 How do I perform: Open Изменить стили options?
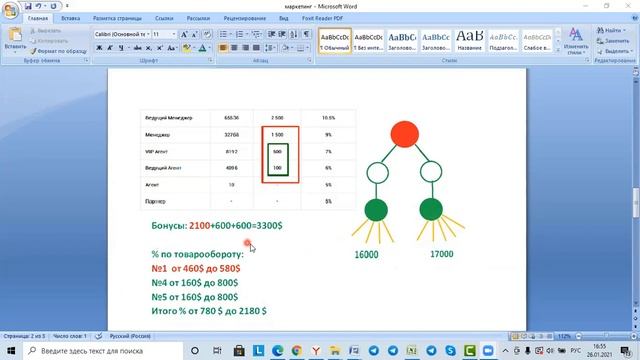(x=576, y=41)
